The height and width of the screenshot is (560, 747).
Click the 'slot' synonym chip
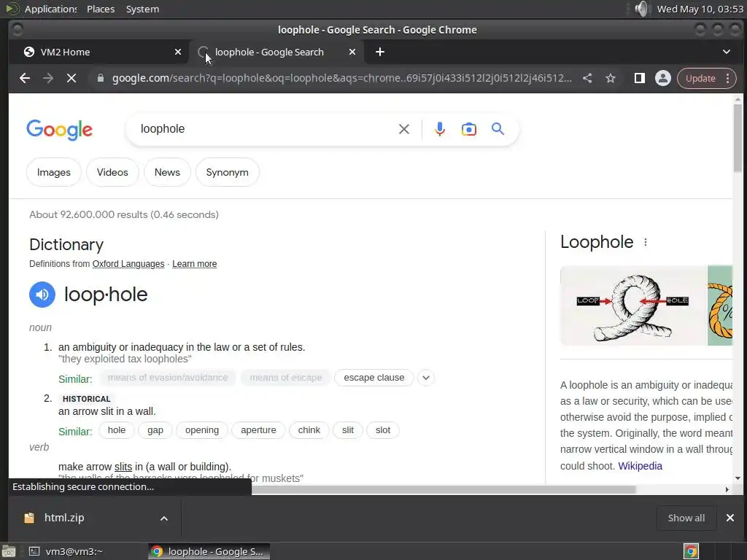[383, 430]
